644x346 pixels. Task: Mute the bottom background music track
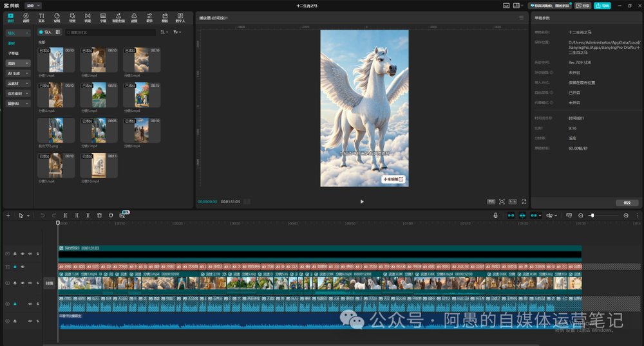(x=30, y=321)
